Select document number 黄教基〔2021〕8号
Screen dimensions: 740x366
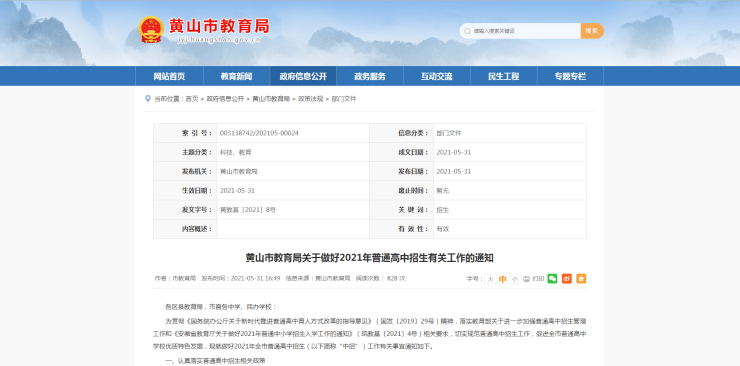pyautogui.click(x=248, y=210)
